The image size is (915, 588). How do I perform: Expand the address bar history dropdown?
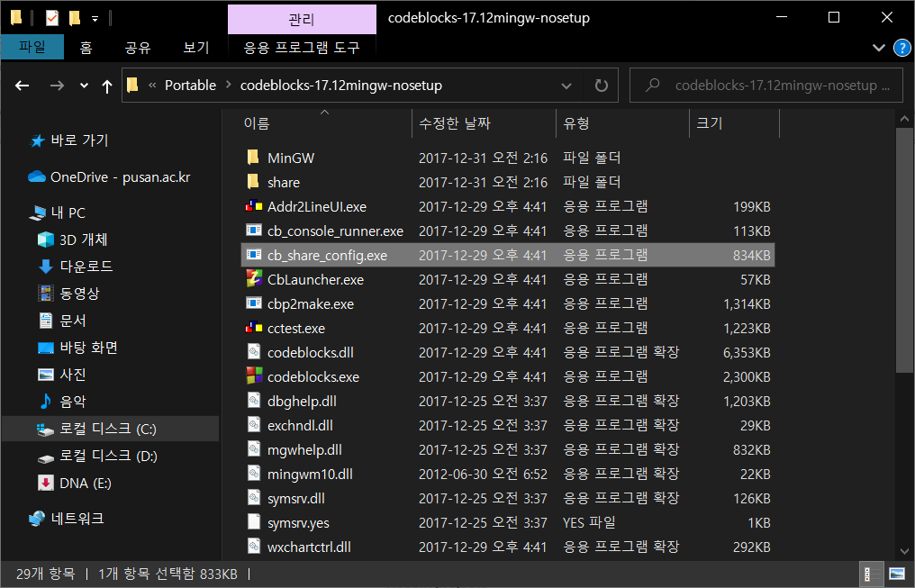tap(566, 86)
